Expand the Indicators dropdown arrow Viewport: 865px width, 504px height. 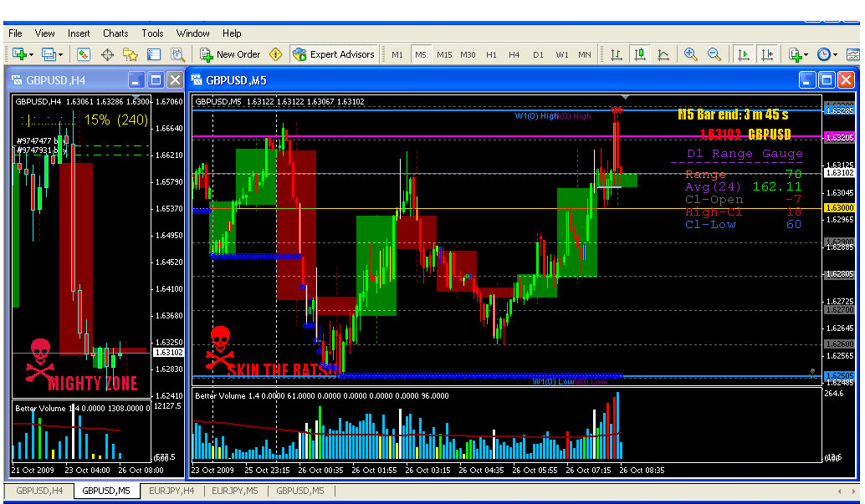[806, 54]
